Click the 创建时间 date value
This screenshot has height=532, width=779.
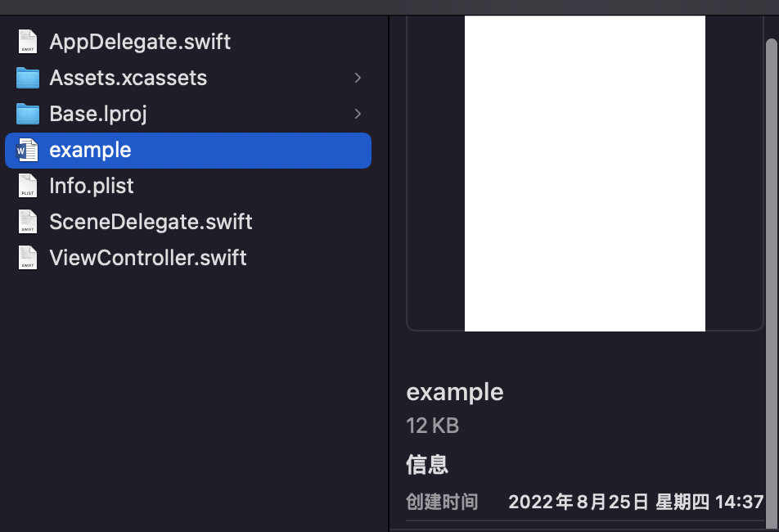pyautogui.click(x=636, y=502)
